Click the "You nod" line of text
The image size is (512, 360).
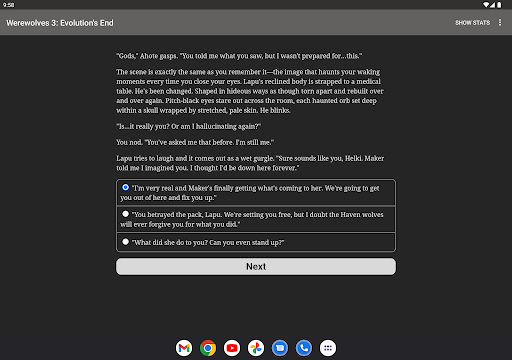(195, 142)
